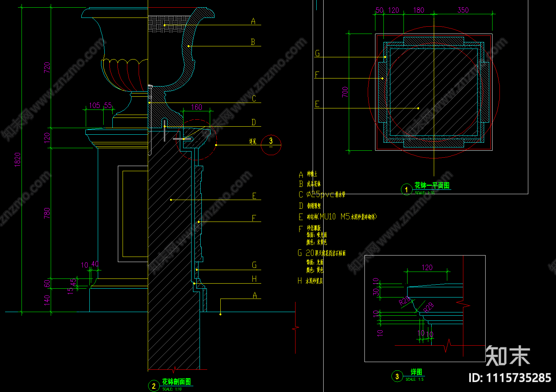Click the '700' dimension on the plan view
This screenshot has width=556, height=392.
coord(345,92)
